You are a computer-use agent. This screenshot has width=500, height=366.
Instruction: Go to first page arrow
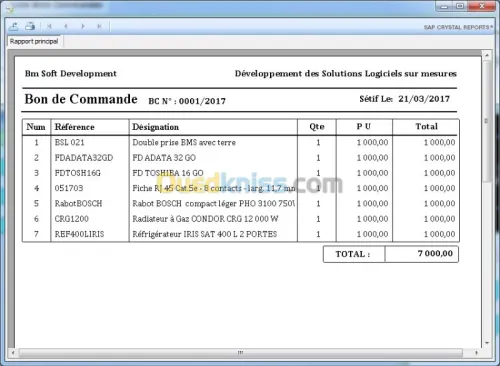coord(49,26)
